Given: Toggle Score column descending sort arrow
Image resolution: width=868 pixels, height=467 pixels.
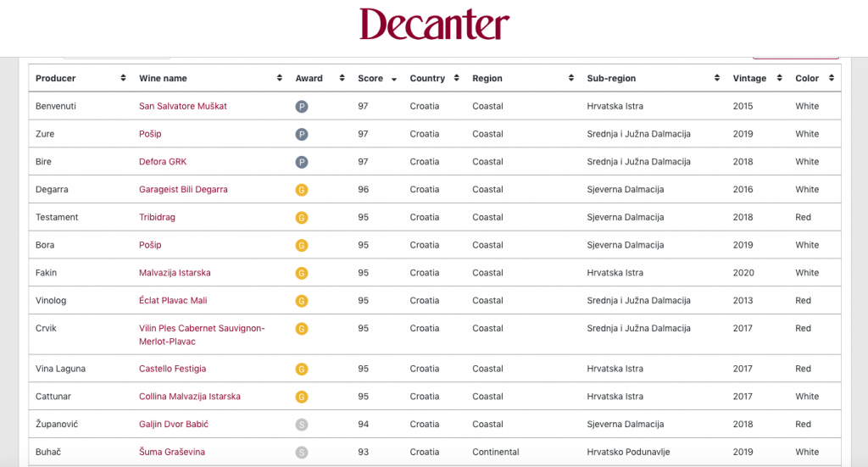Looking at the screenshot, I should (x=394, y=79).
